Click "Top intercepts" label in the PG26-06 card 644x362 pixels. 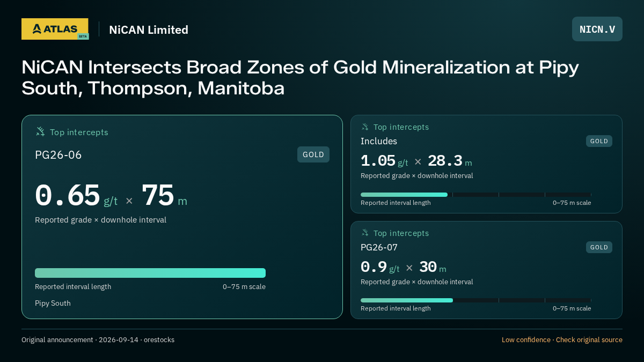pos(79,132)
